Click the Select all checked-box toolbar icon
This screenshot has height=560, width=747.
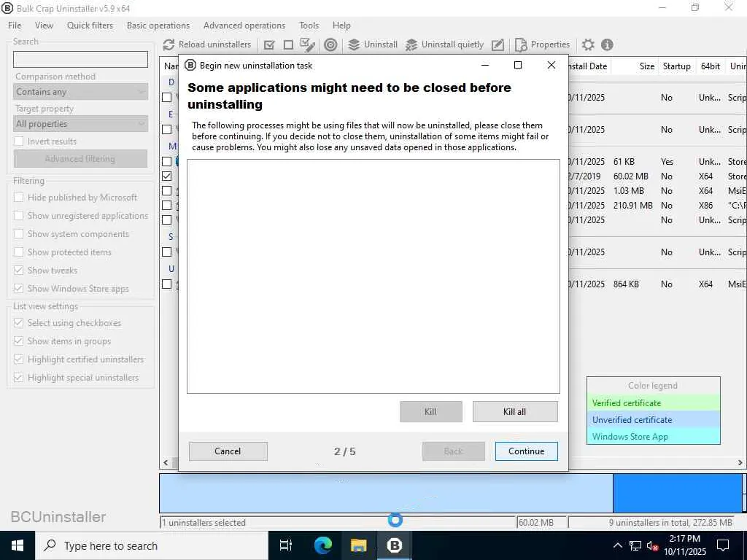(x=269, y=44)
